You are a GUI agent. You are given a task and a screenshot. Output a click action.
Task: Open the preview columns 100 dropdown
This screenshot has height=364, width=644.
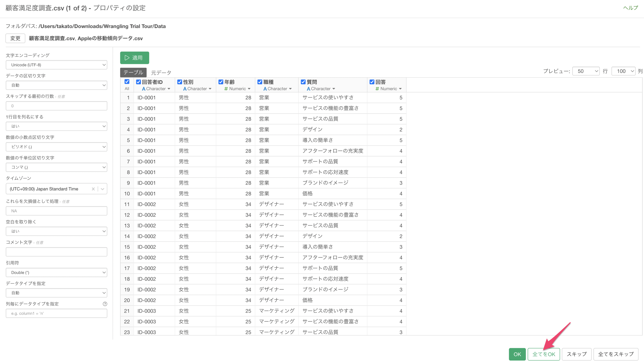coord(623,71)
